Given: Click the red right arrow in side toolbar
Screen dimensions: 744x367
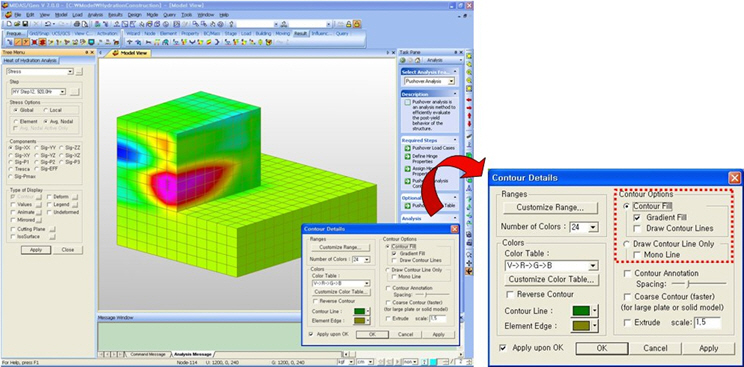Looking at the screenshot, I should pos(469,108).
